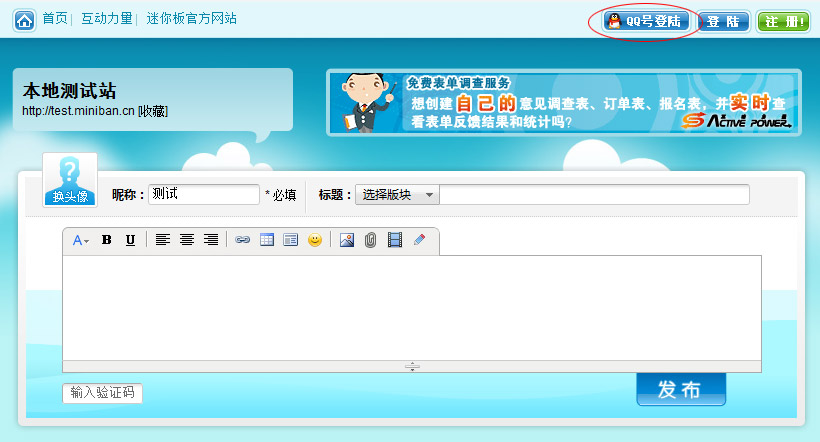Screen dimensions: 820x442
Task: Click the 发布 publish button
Action: click(x=681, y=389)
